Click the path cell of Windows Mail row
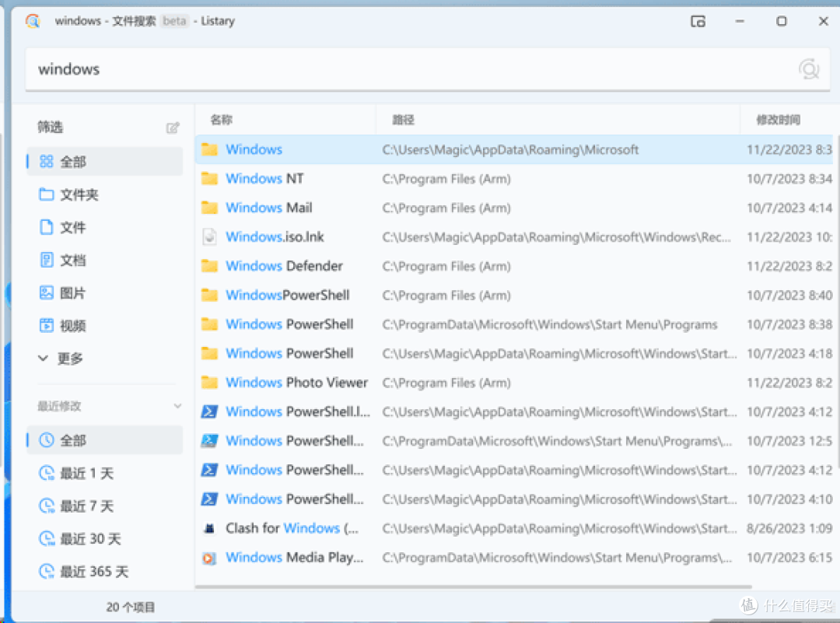Image resolution: width=840 pixels, height=623 pixels. click(x=446, y=208)
